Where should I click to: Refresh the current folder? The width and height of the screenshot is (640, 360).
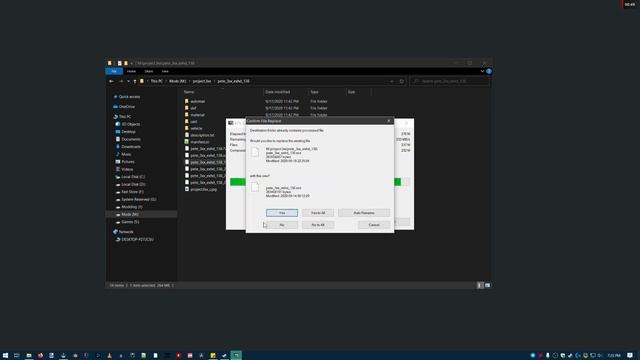pyautogui.click(x=402, y=81)
